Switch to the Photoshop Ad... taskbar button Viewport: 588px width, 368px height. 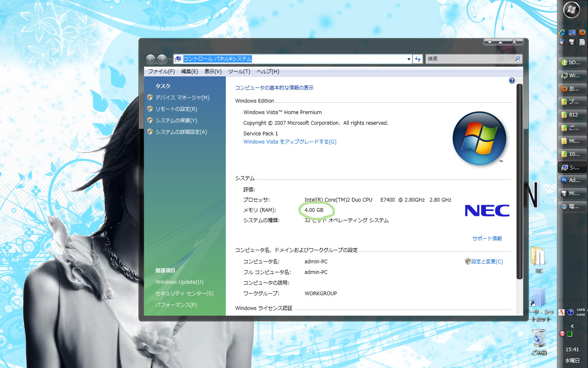572,180
